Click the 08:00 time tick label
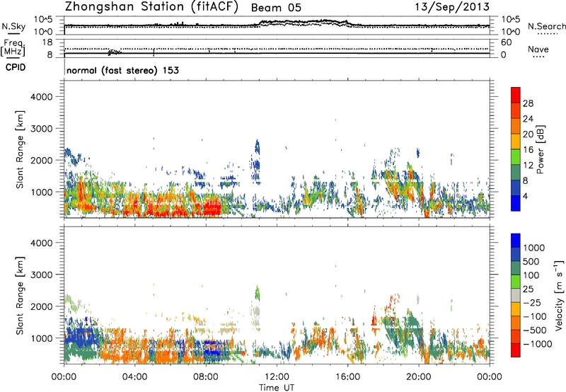The height and width of the screenshot is (392, 566). click(205, 377)
